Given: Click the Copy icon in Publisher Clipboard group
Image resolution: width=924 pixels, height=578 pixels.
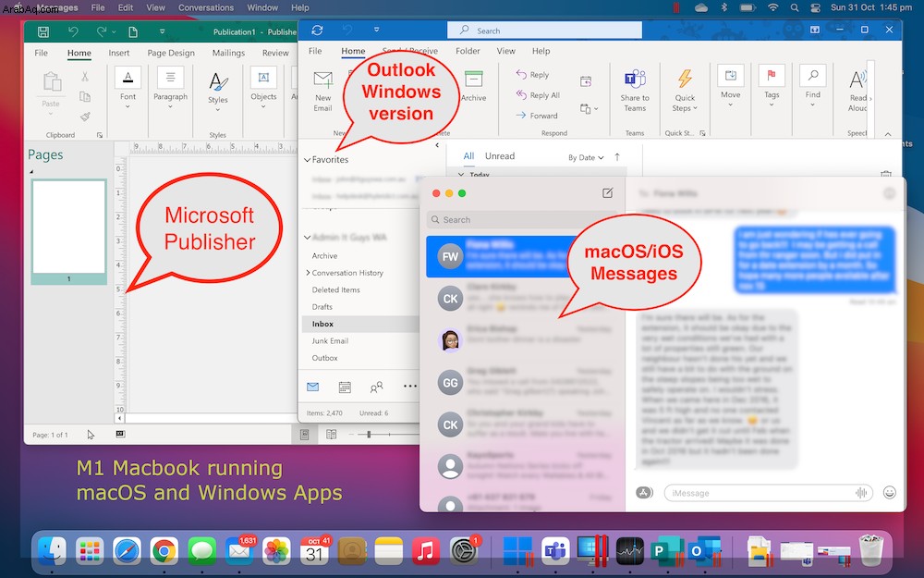Looking at the screenshot, I should point(85,96).
